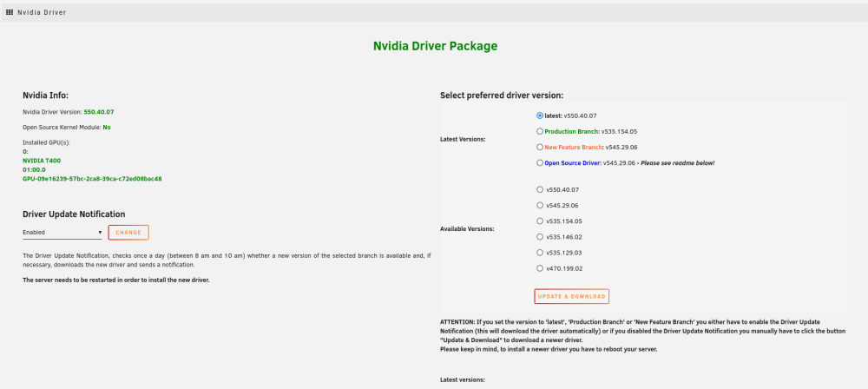Select v550.40.07 under Available Versions
This screenshot has height=389, width=868.
540,189
